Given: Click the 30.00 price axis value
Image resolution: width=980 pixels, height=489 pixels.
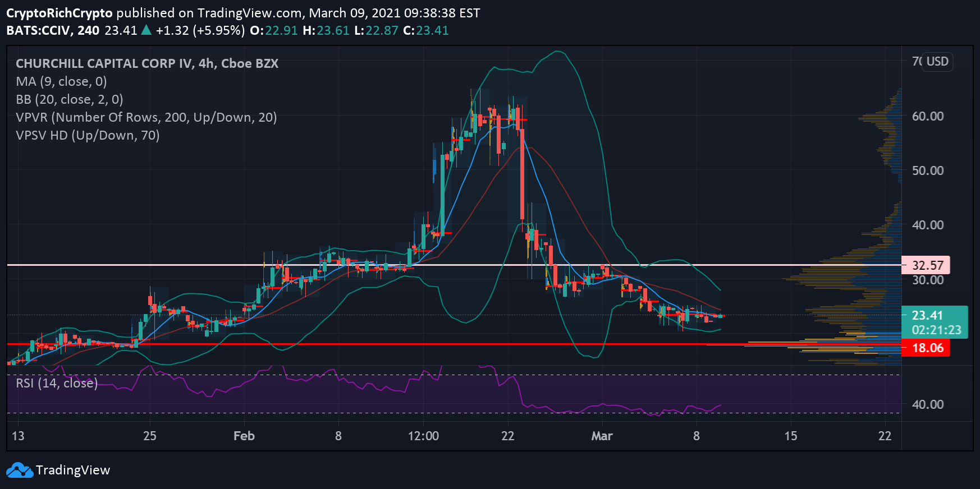Looking at the screenshot, I should coord(928,280).
